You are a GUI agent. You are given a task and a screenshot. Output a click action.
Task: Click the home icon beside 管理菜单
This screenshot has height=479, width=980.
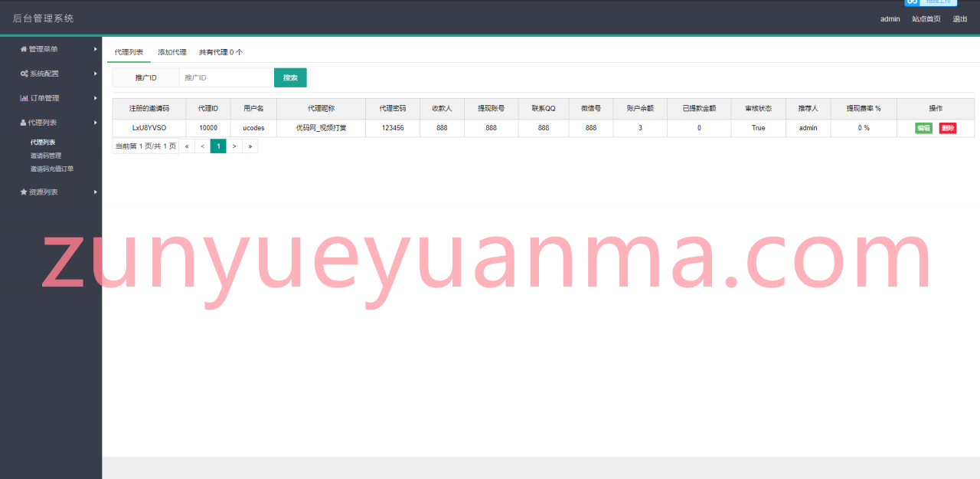click(x=23, y=49)
